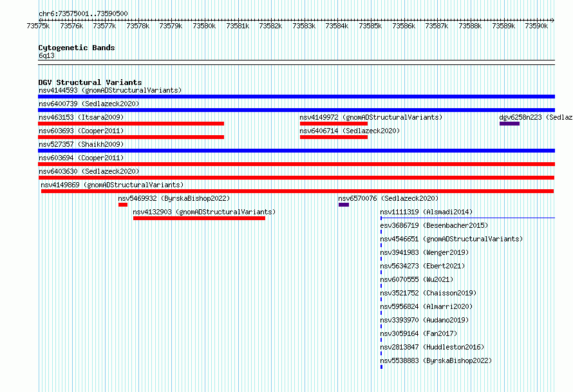Open the nsv2813847 Huddleston2016 label
573x392 pixels.
click(432, 347)
